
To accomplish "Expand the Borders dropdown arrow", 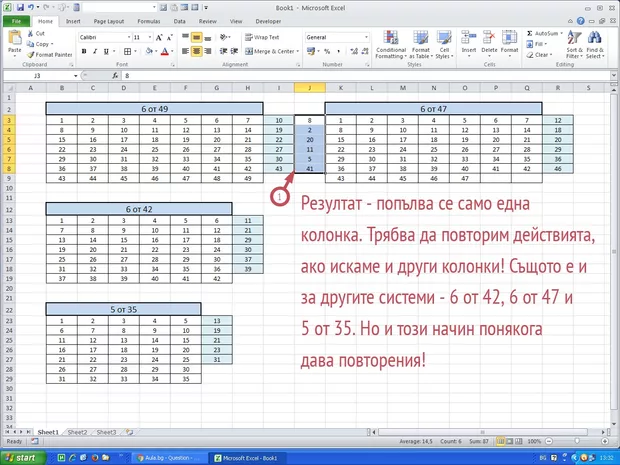I will click(136, 51).
